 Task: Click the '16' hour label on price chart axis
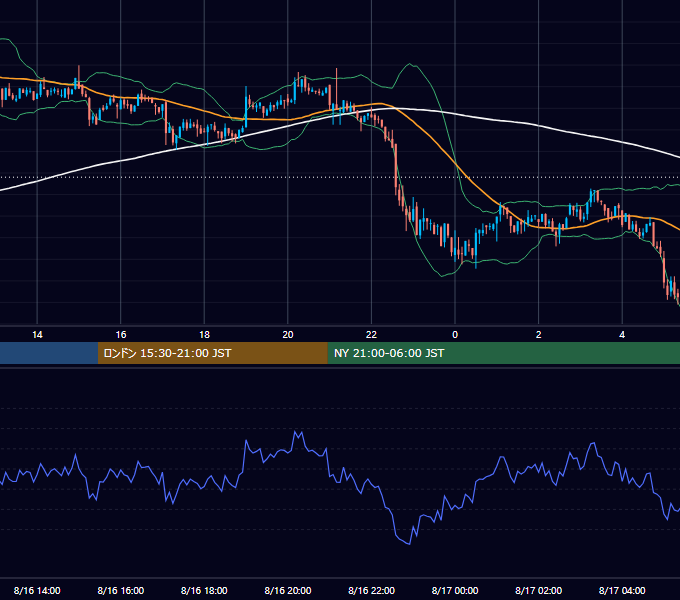click(x=121, y=335)
